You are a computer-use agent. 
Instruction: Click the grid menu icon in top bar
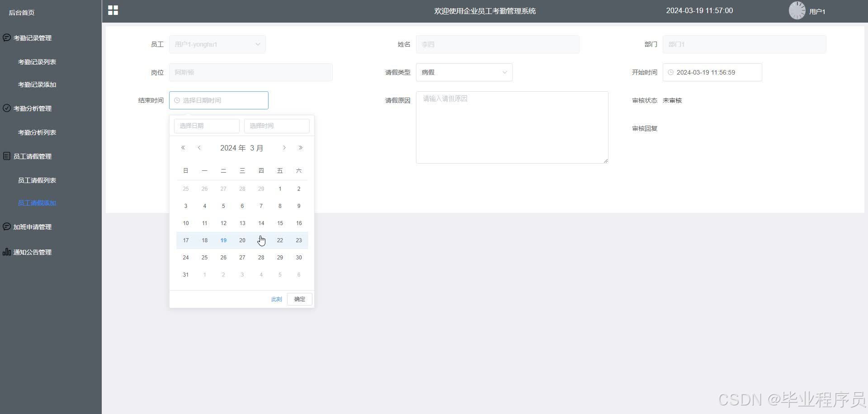click(113, 10)
